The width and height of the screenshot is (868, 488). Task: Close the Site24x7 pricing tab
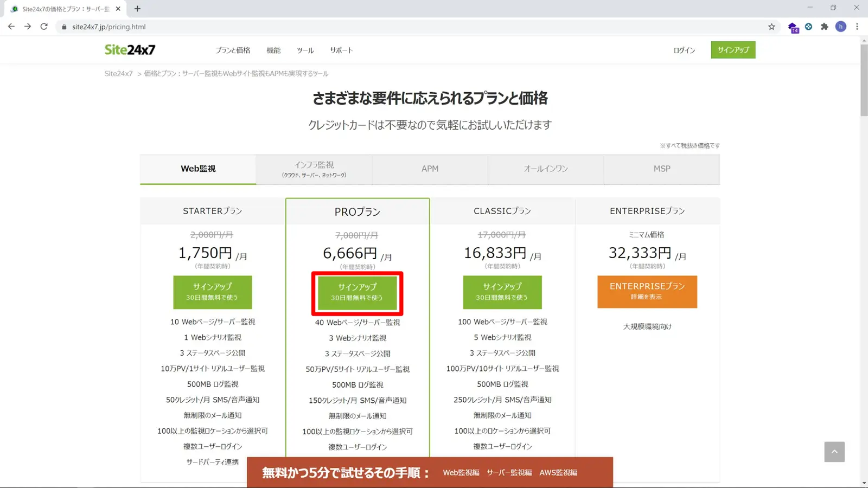pos(118,9)
